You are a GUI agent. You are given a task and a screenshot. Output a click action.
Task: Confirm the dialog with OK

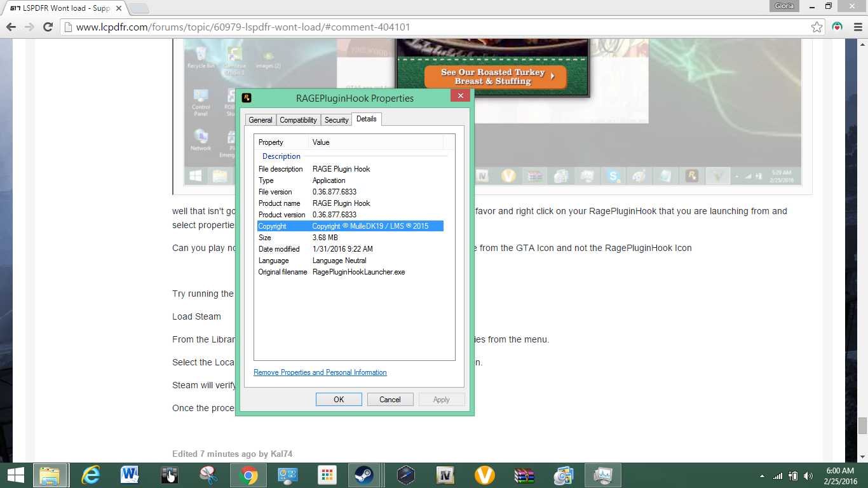tap(339, 400)
